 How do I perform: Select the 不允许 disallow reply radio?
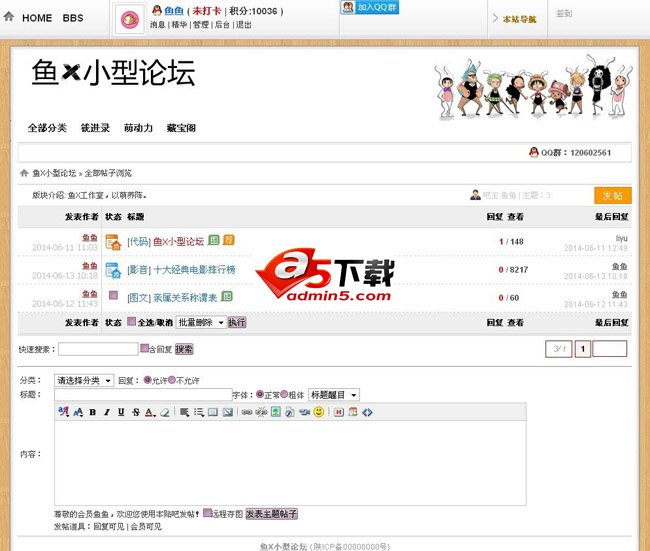point(172,379)
